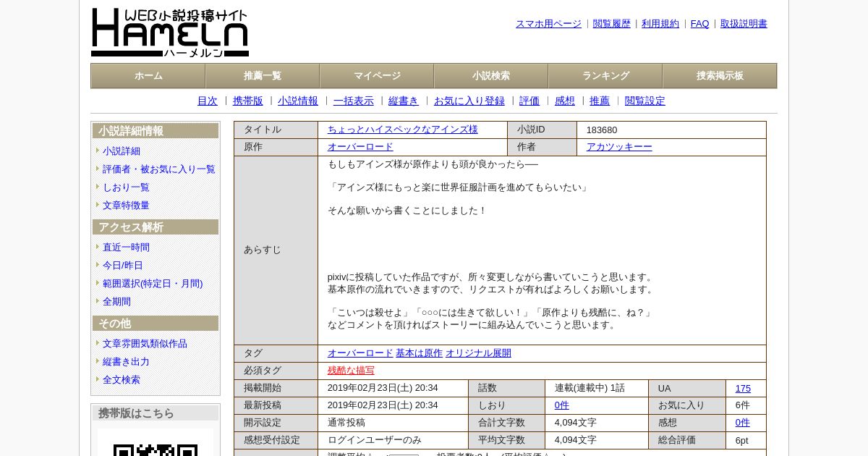Open the 推薦一覧 nav tab

point(263,76)
